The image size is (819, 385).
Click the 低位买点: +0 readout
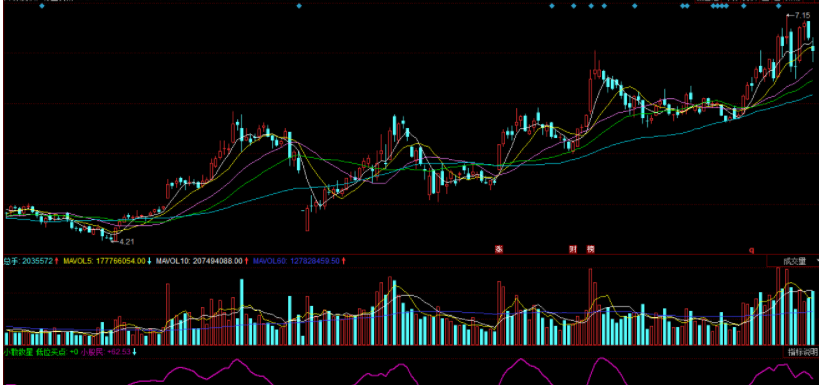56,352
